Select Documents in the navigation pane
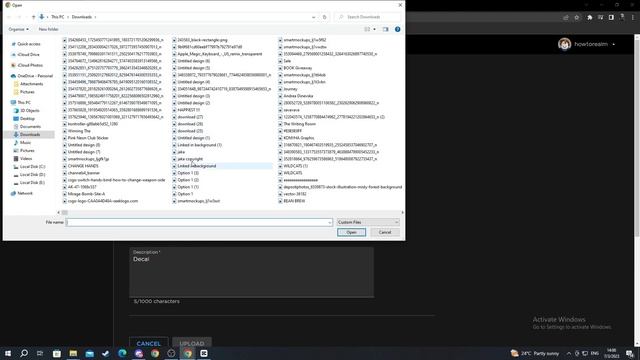 point(30,127)
